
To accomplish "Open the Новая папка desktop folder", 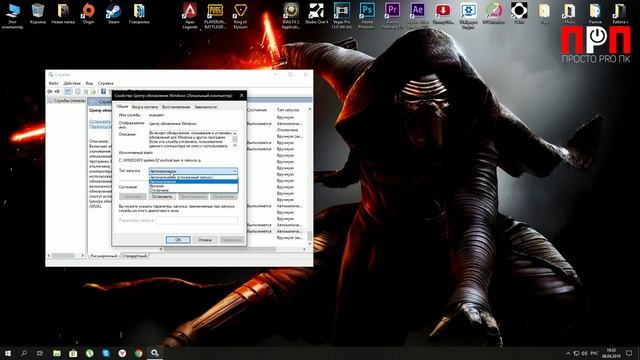I will tap(63, 13).
